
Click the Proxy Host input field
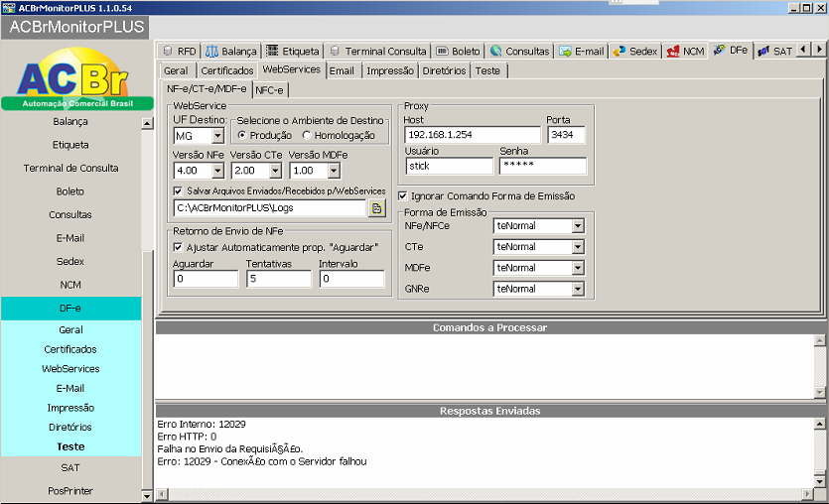[x=473, y=135]
